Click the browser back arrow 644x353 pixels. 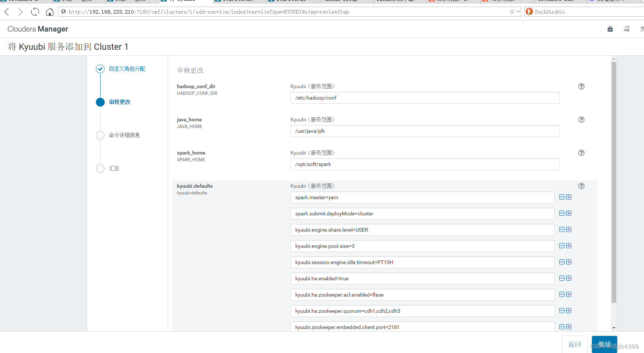tap(6, 11)
